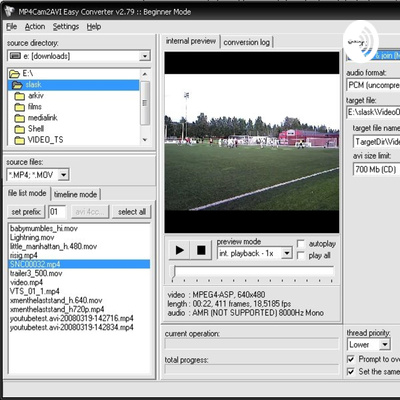
Task: Switch to file list mode tab
Action: pyautogui.click(x=27, y=193)
